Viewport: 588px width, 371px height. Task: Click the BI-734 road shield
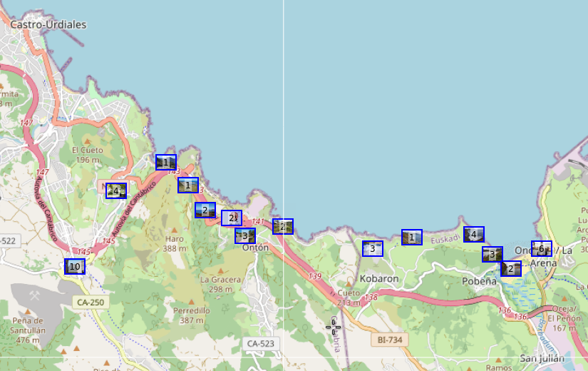pyautogui.click(x=390, y=340)
